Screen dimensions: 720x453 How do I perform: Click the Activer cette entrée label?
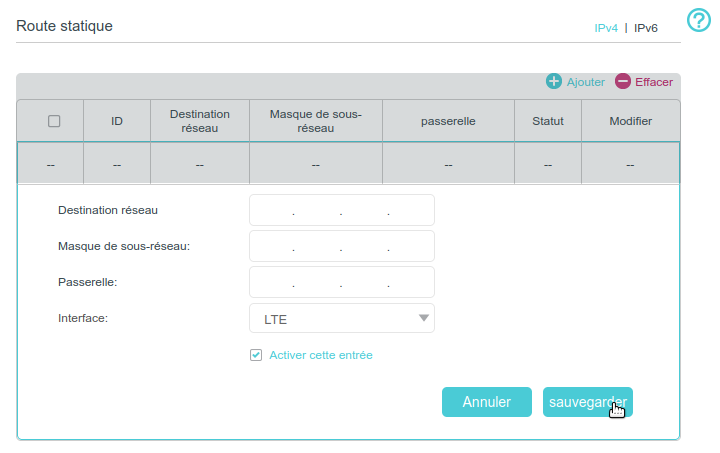tap(320, 355)
